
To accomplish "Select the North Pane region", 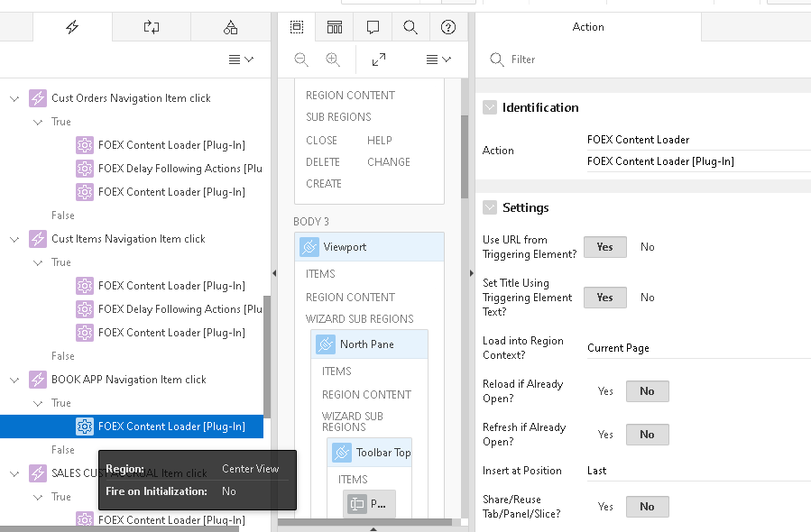I will click(369, 344).
